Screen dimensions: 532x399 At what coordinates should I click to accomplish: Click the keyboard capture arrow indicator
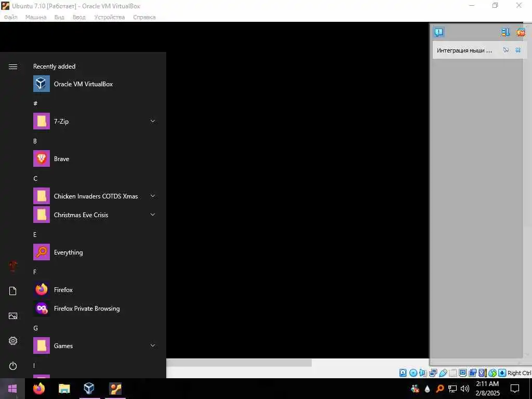[x=502, y=373]
